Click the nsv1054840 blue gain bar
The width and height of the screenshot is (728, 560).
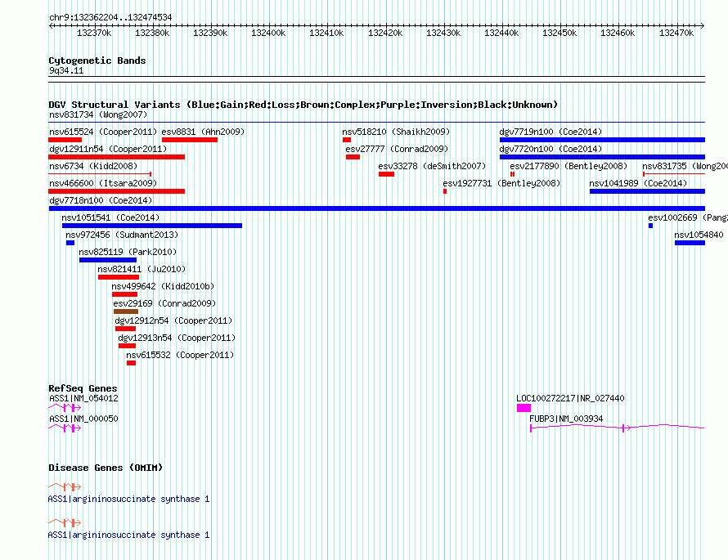(x=690, y=243)
